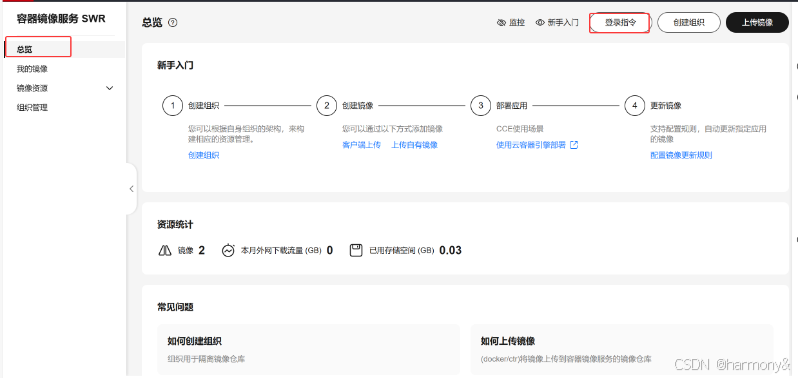Click the 容器镜像服务 SWR title
The height and width of the screenshot is (378, 798).
[x=61, y=19]
